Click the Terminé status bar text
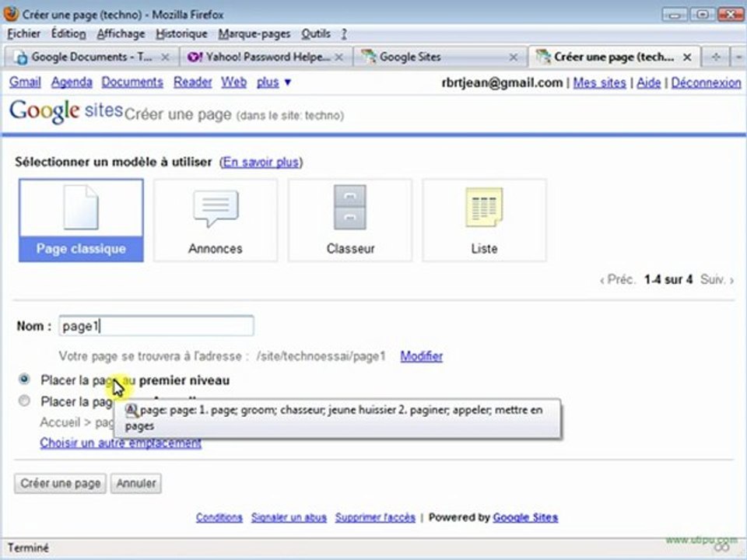This screenshot has height=560, width=747. [x=28, y=548]
